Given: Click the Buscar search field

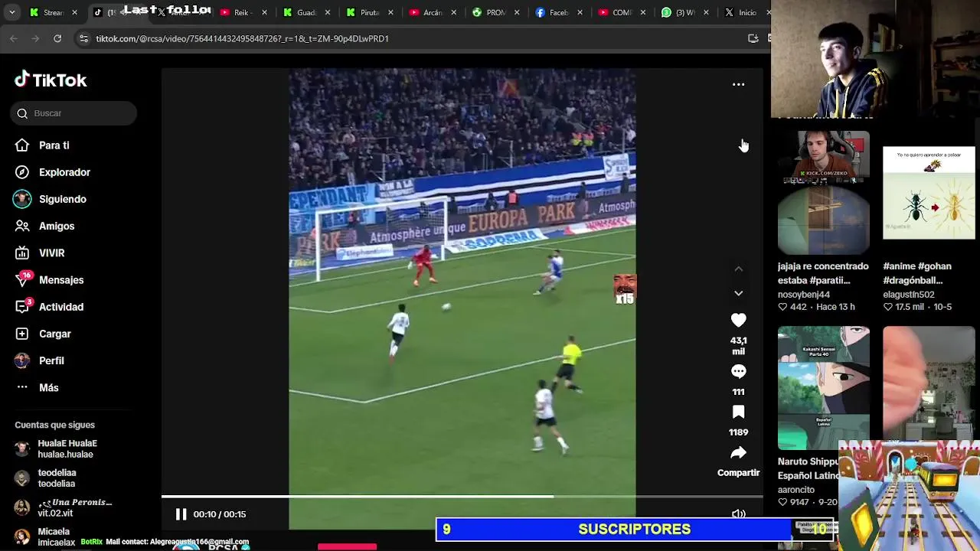Looking at the screenshot, I should [x=73, y=113].
